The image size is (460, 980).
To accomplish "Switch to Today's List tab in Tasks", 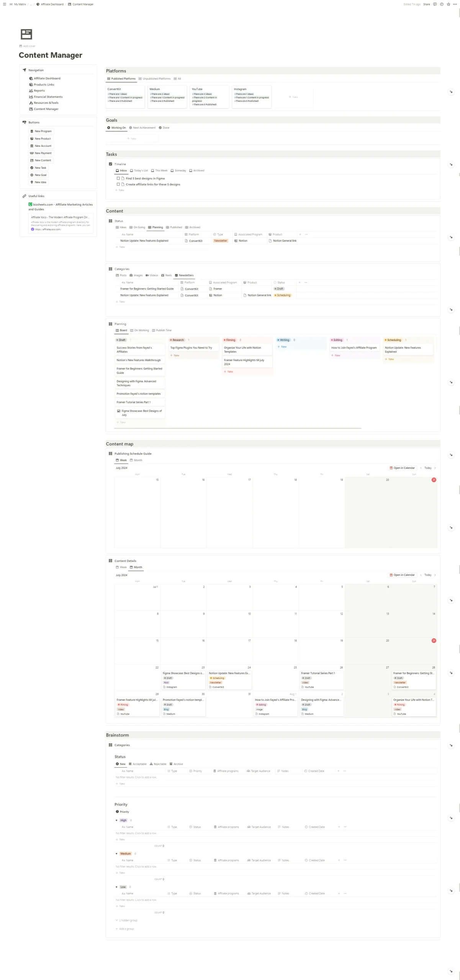I will click(x=139, y=171).
